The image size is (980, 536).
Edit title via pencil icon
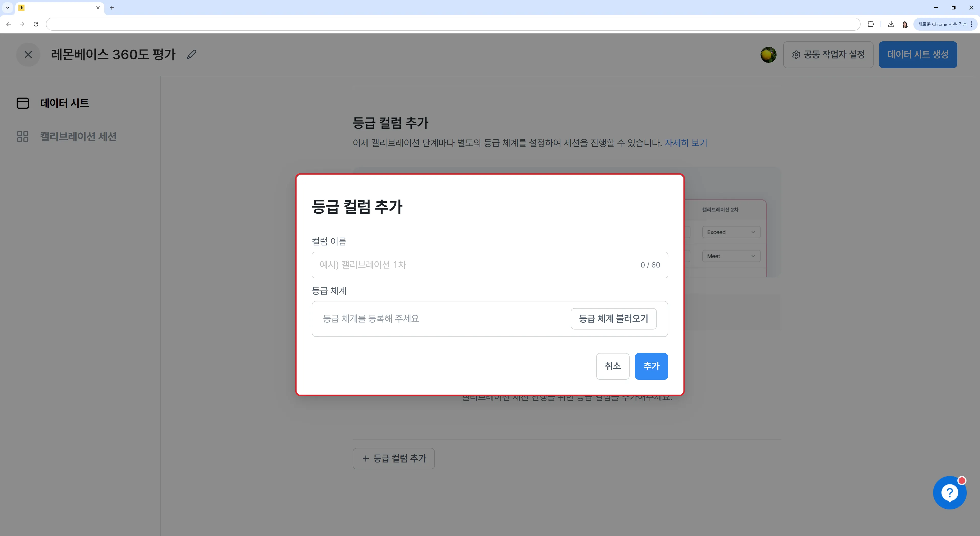click(191, 54)
